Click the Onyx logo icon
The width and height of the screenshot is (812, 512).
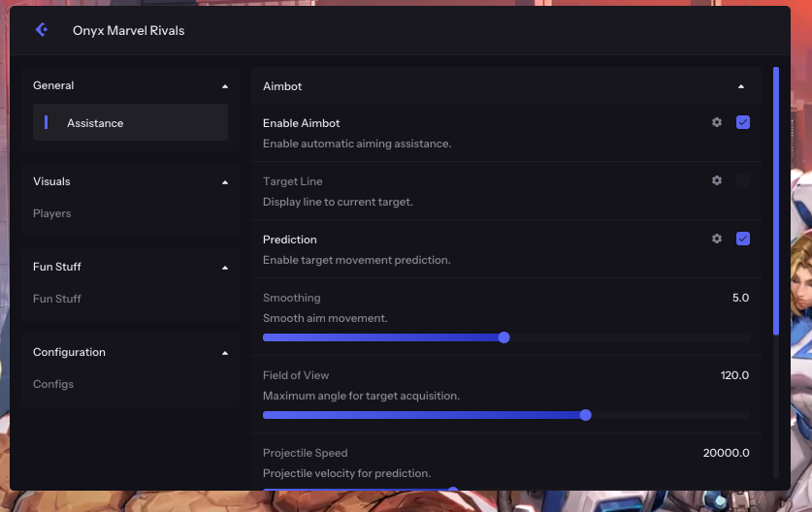click(x=42, y=30)
